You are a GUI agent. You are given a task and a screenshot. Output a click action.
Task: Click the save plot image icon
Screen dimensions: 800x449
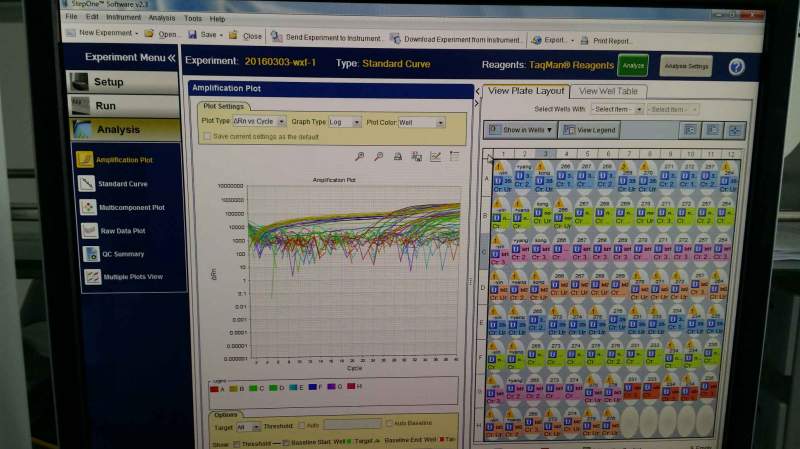417,157
